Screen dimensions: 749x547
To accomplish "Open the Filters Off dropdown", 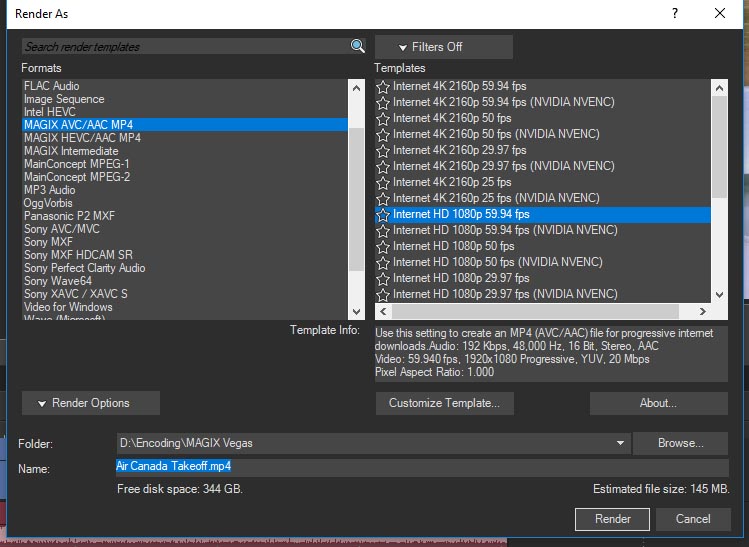I will tap(443, 47).
